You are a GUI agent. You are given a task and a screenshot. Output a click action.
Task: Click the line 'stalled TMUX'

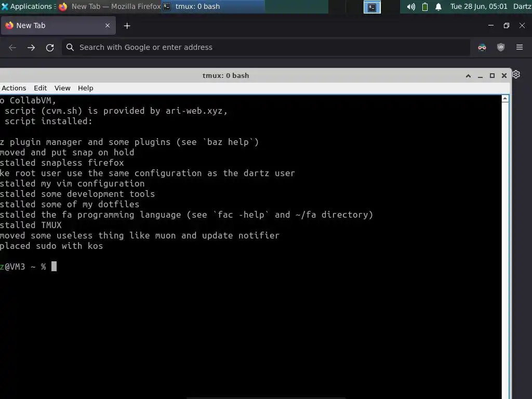tap(31, 225)
